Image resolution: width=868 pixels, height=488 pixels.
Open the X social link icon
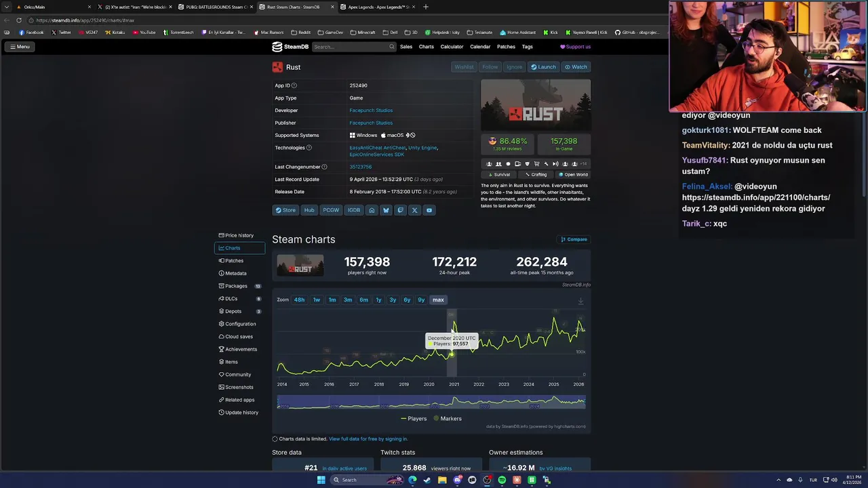(x=414, y=210)
